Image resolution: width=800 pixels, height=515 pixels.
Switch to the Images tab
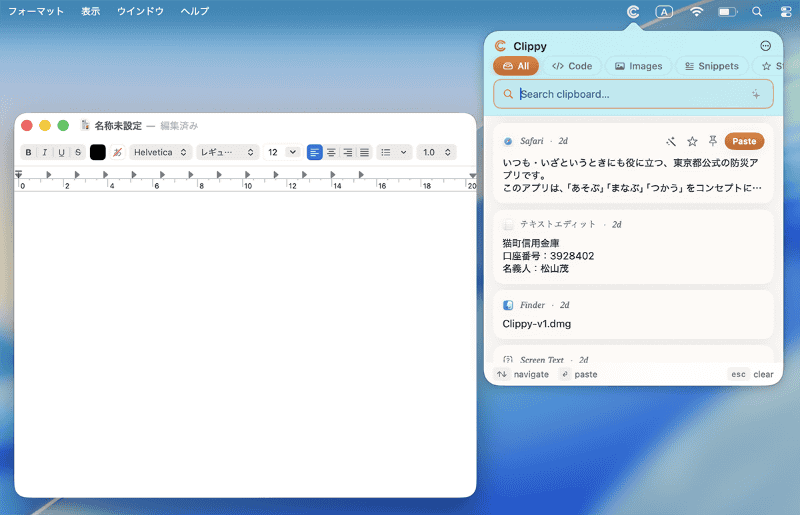pyautogui.click(x=638, y=66)
